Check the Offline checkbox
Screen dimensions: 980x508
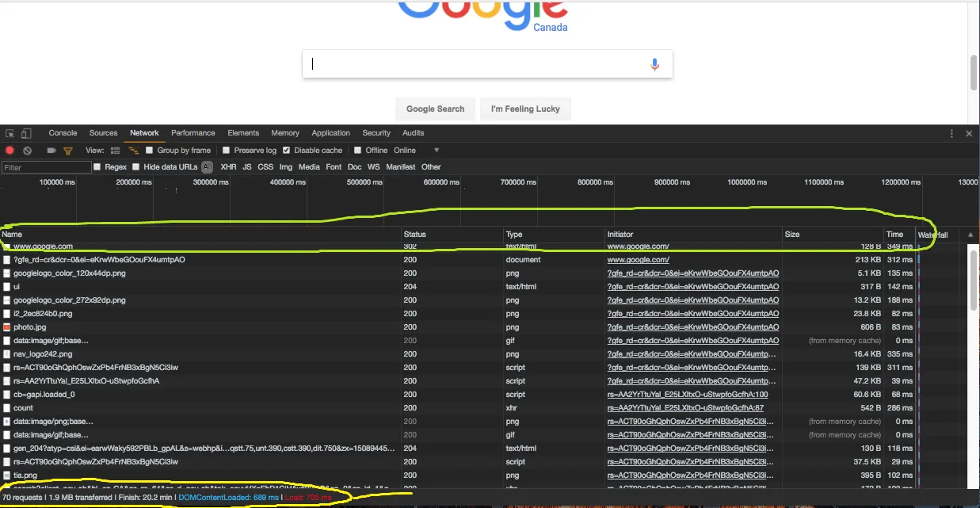pyautogui.click(x=357, y=151)
